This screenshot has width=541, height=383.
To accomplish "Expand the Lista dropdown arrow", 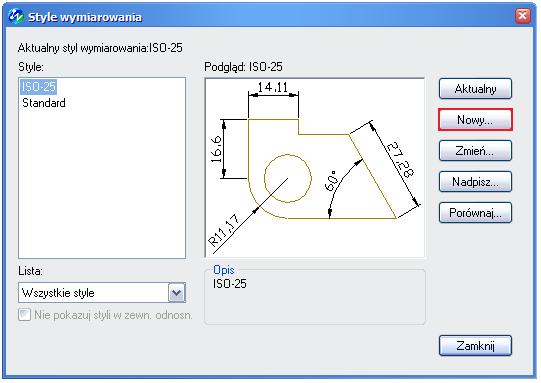I will [177, 293].
